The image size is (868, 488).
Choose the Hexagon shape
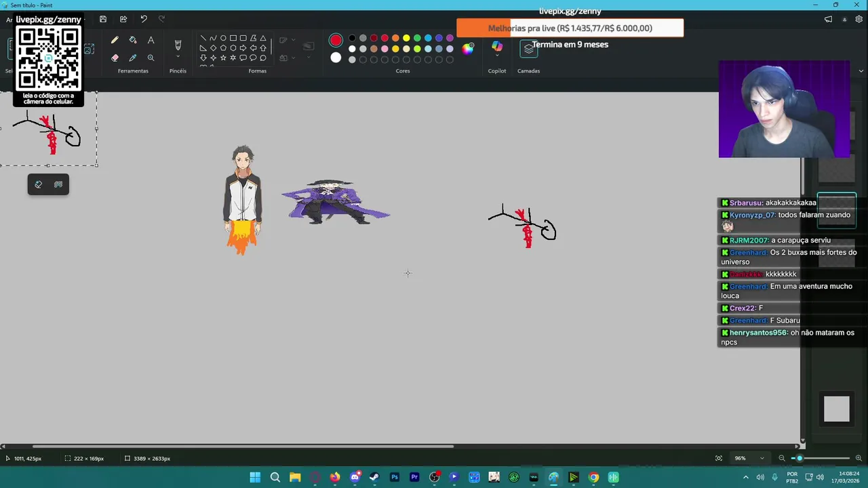coord(233,48)
